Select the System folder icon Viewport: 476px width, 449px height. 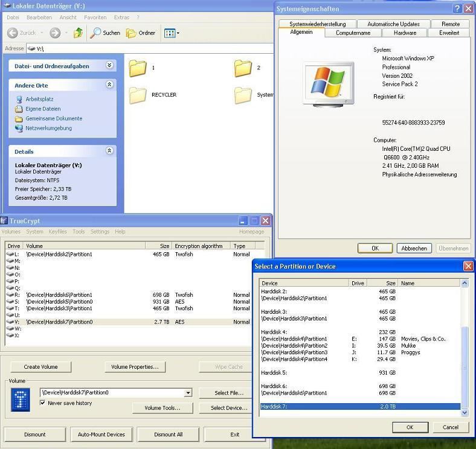point(243,95)
